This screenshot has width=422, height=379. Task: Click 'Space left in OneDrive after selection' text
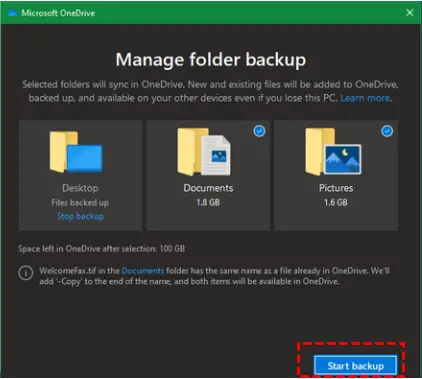tap(102, 249)
